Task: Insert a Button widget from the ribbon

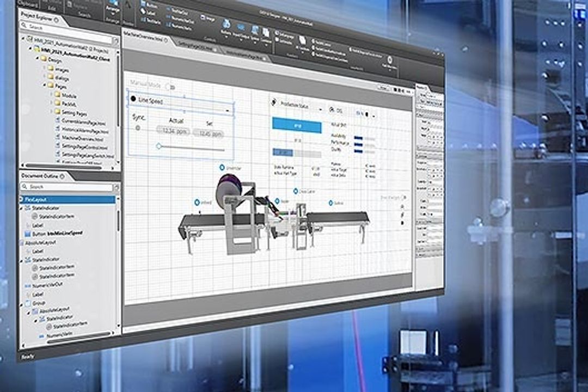Action: coord(149,5)
